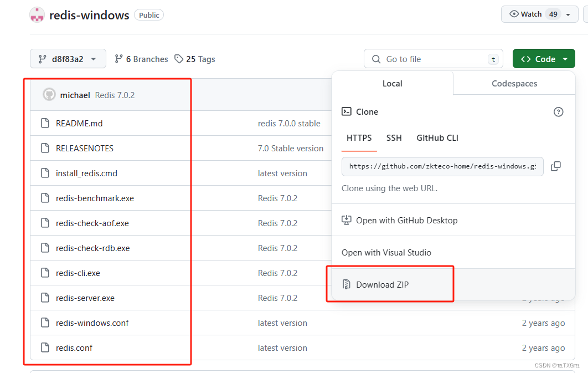The width and height of the screenshot is (588, 373).
Task: Open redis-windows.conf file
Action: (92, 323)
